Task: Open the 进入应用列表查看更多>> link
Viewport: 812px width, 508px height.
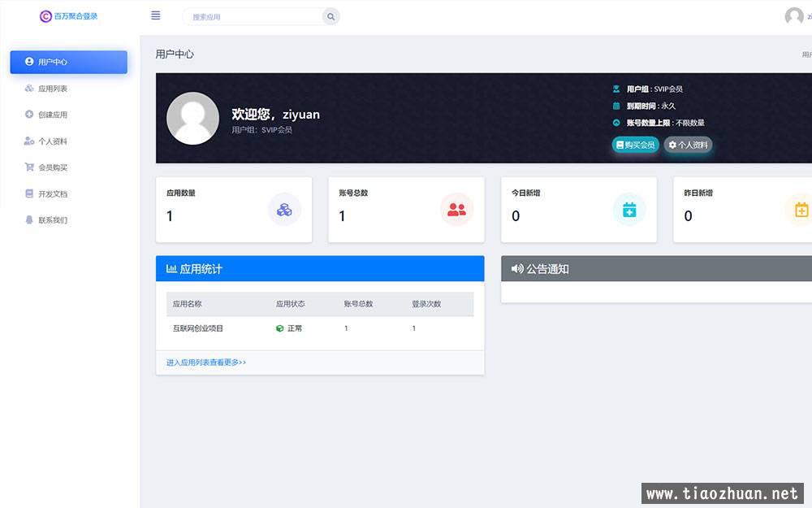Action: point(206,363)
